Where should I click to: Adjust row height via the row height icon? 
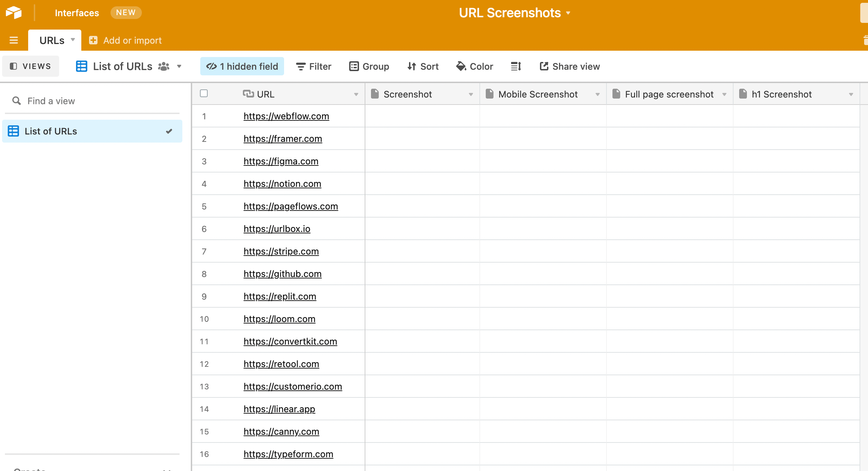pyautogui.click(x=515, y=66)
